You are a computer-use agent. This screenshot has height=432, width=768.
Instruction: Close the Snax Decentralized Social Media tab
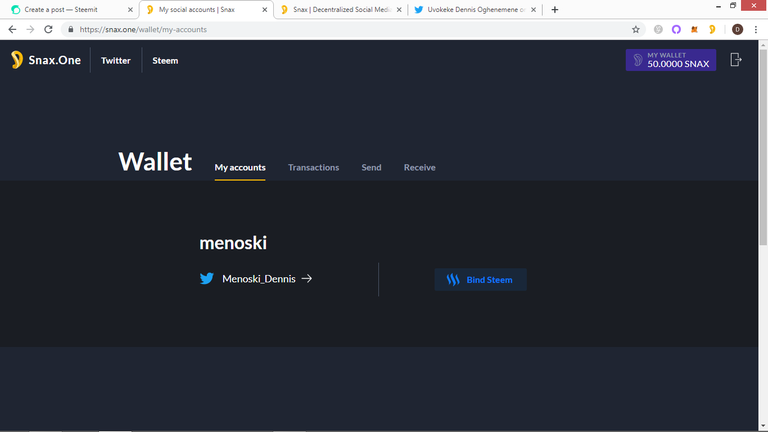[x=399, y=10]
